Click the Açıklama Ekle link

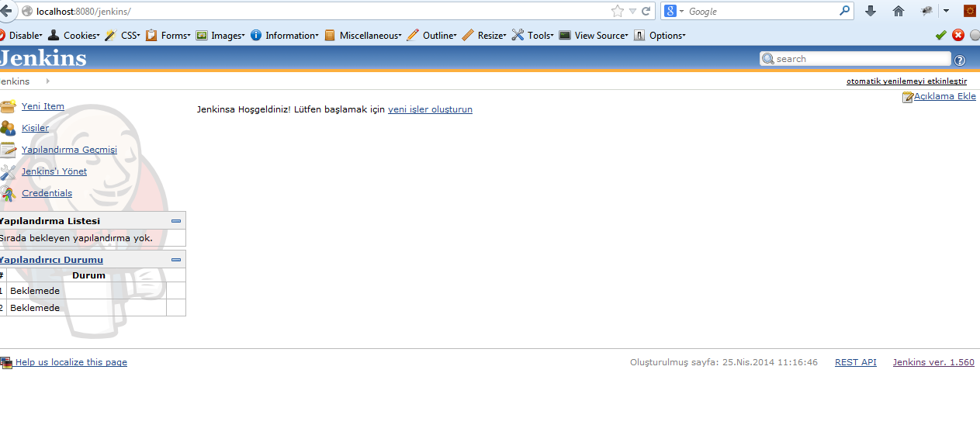pyautogui.click(x=945, y=96)
